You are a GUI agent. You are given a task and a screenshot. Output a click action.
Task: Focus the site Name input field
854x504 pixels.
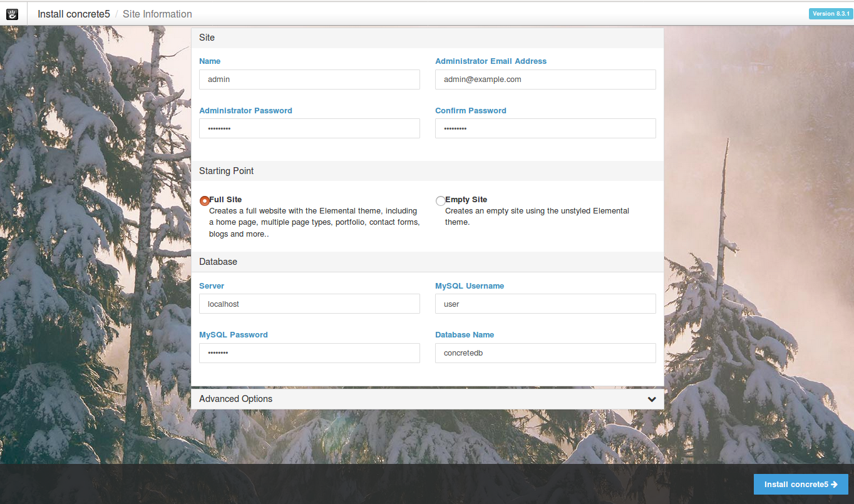[x=309, y=80]
